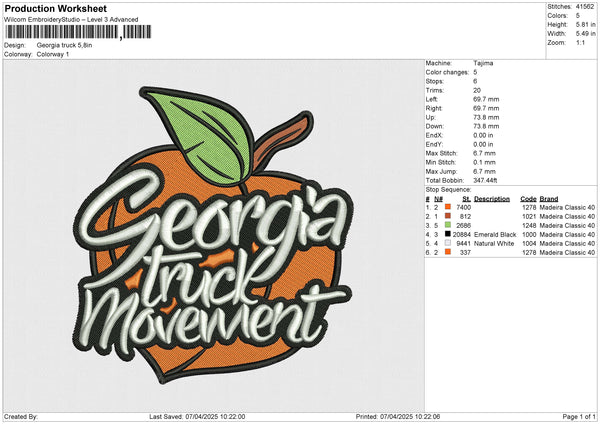Screen dimensions: 600x424
Task: Select stitch count '812' in stop 2
Action: [465, 217]
